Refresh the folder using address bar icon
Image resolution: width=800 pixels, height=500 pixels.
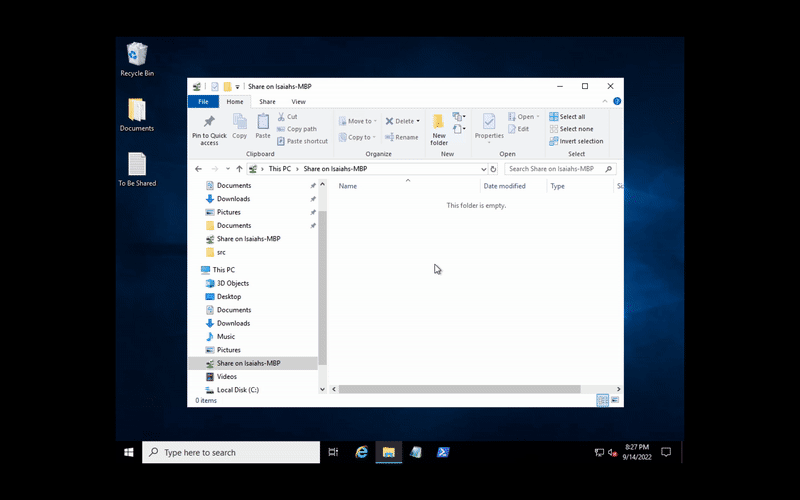494,169
